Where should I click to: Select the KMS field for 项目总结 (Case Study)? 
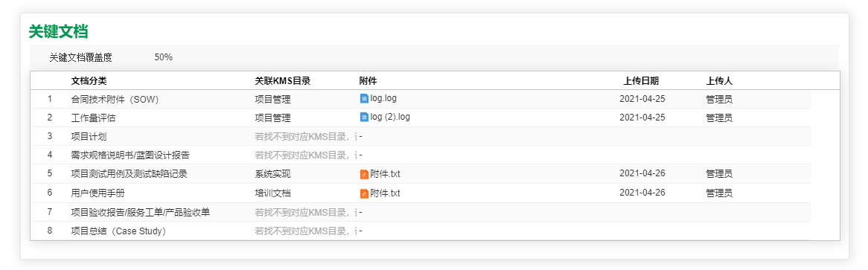click(305, 231)
